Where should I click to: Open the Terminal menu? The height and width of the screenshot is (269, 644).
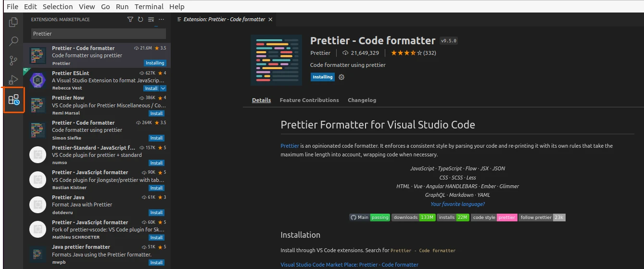[x=149, y=7]
